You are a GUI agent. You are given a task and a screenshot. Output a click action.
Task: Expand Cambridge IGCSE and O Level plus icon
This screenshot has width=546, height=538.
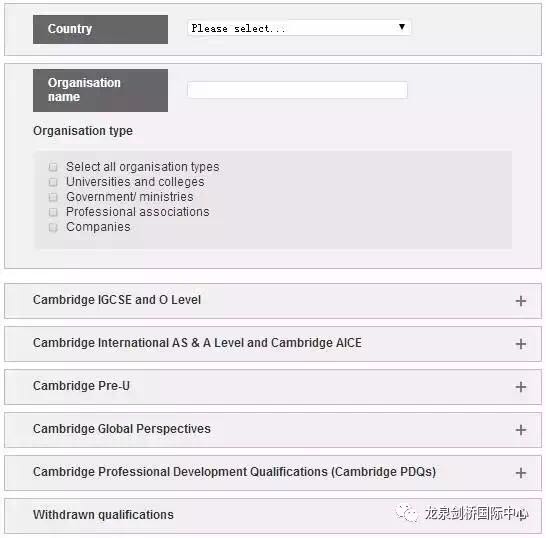[x=521, y=301]
